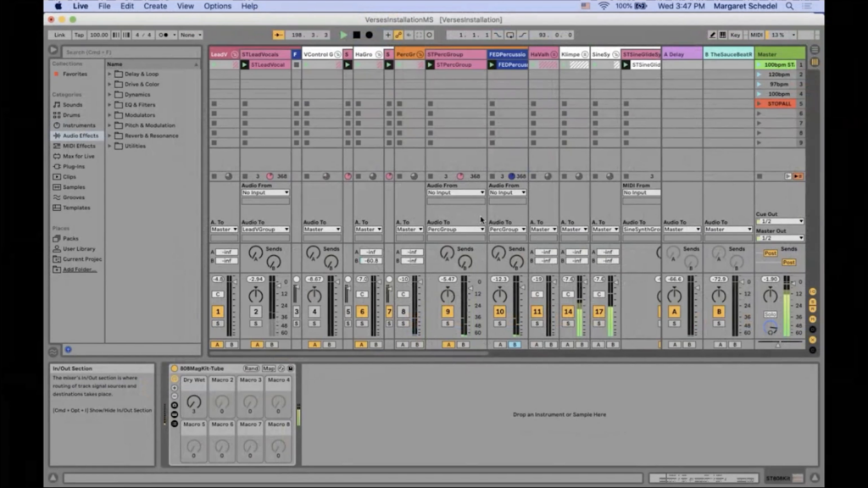Open STLeadVocals Audio From dropdown
The width and height of the screenshot is (868, 488).
[x=265, y=192]
